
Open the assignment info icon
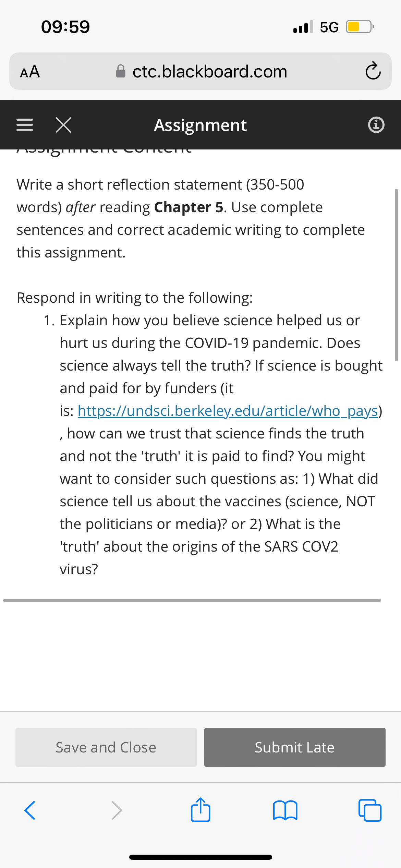(376, 125)
